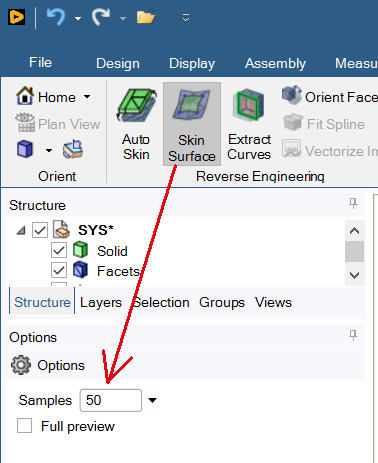Undo the last action
This screenshot has height=463, width=378.
tap(56, 17)
